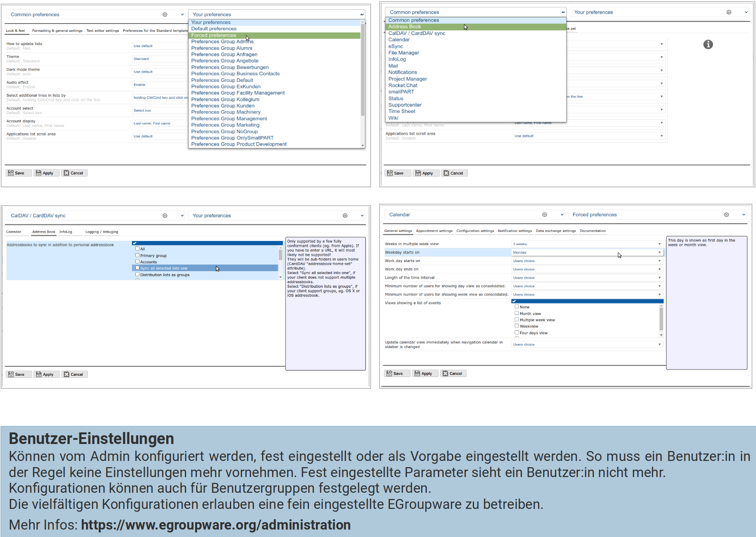
Task: Click Cancel icon in Calendar forced preferences panel
Action: pos(445,374)
